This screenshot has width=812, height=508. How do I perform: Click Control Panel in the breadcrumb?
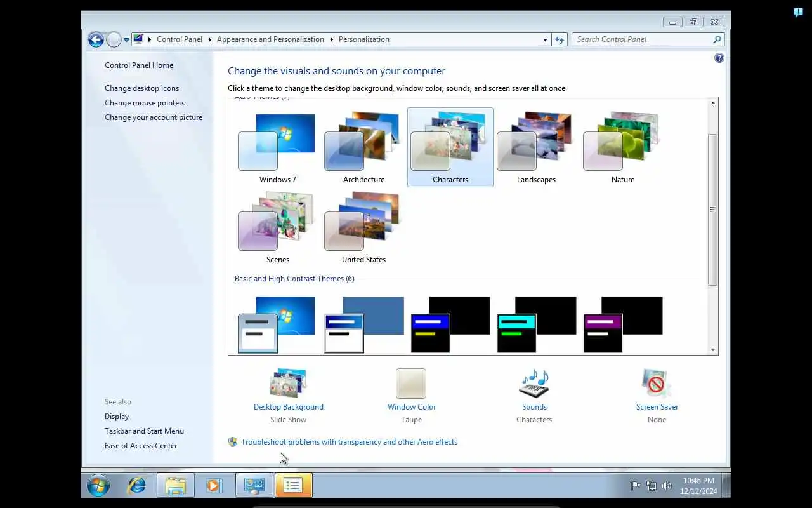180,39
